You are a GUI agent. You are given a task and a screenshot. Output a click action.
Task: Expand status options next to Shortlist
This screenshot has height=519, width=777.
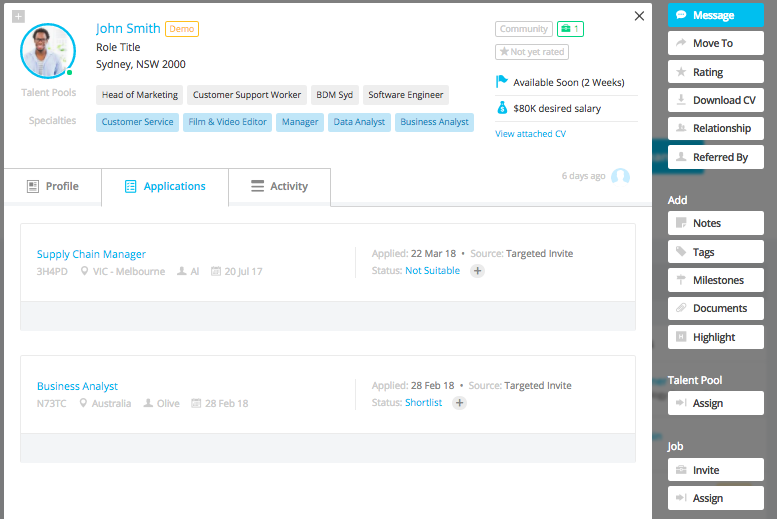[x=459, y=403]
